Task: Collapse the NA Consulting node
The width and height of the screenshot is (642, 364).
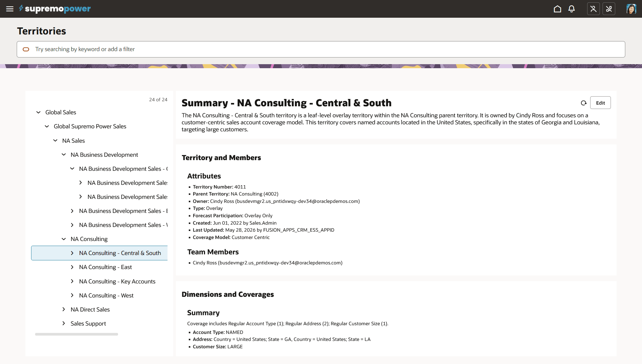Action: point(64,239)
